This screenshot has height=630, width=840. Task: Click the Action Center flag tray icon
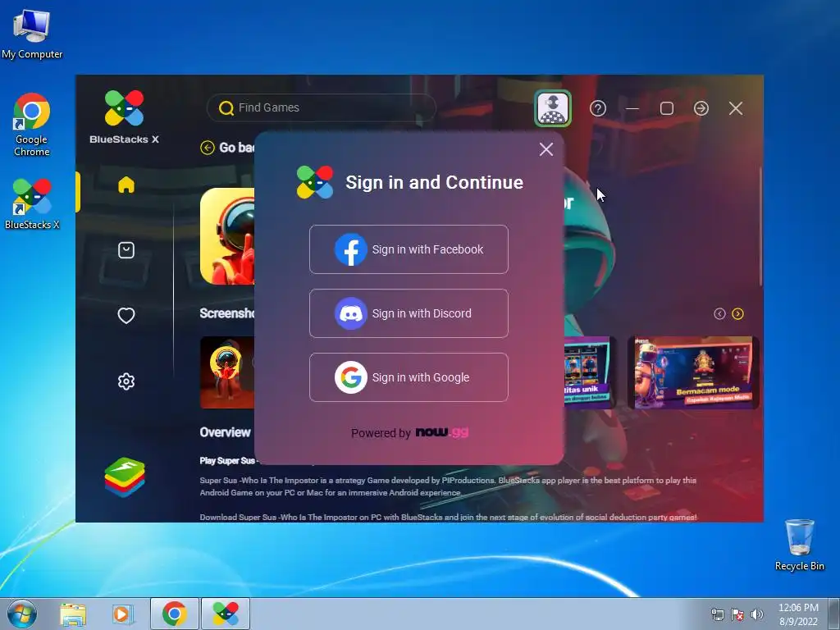737,614
